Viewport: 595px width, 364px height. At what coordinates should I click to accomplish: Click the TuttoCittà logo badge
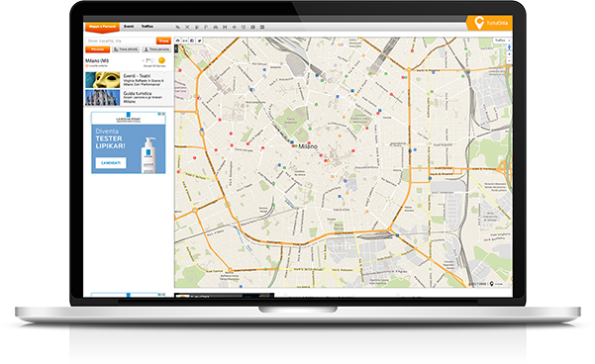click(490, 23)
